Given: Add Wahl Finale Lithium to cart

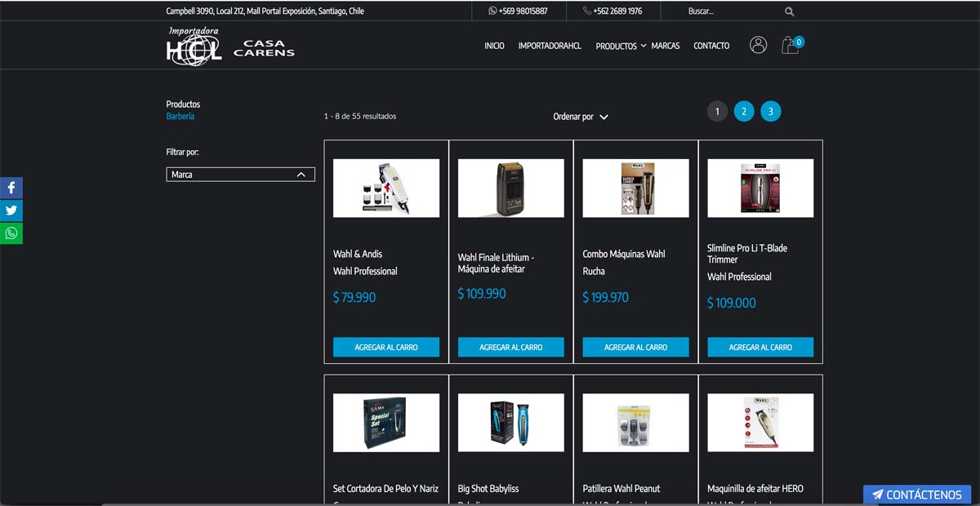Looking at the screenshot, I should (511, 347).
